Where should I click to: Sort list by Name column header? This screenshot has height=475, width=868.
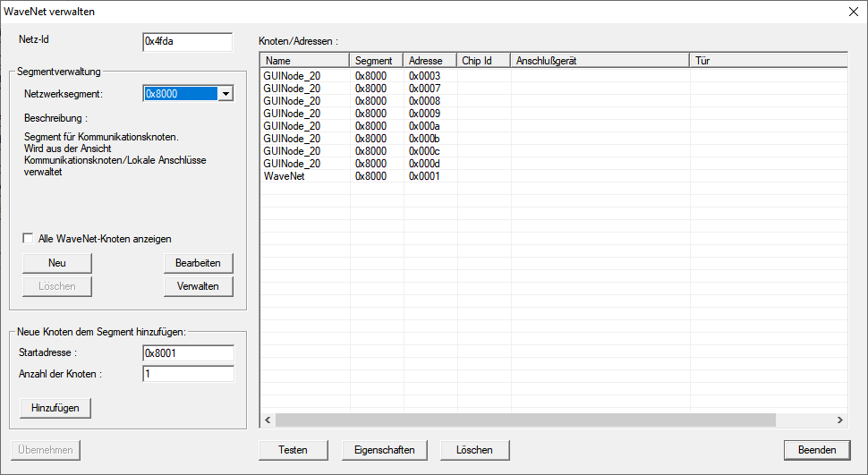click(304, 61)
